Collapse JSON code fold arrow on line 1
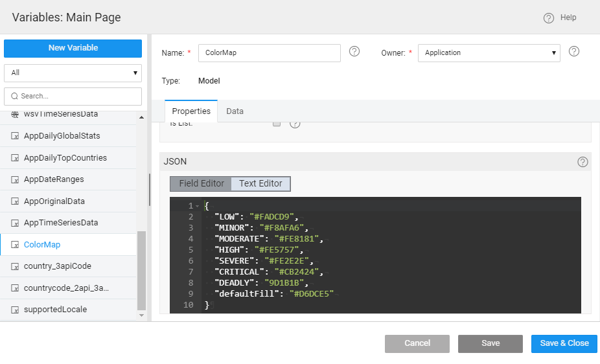The image size is (600, 364). (x=198, y=206)
